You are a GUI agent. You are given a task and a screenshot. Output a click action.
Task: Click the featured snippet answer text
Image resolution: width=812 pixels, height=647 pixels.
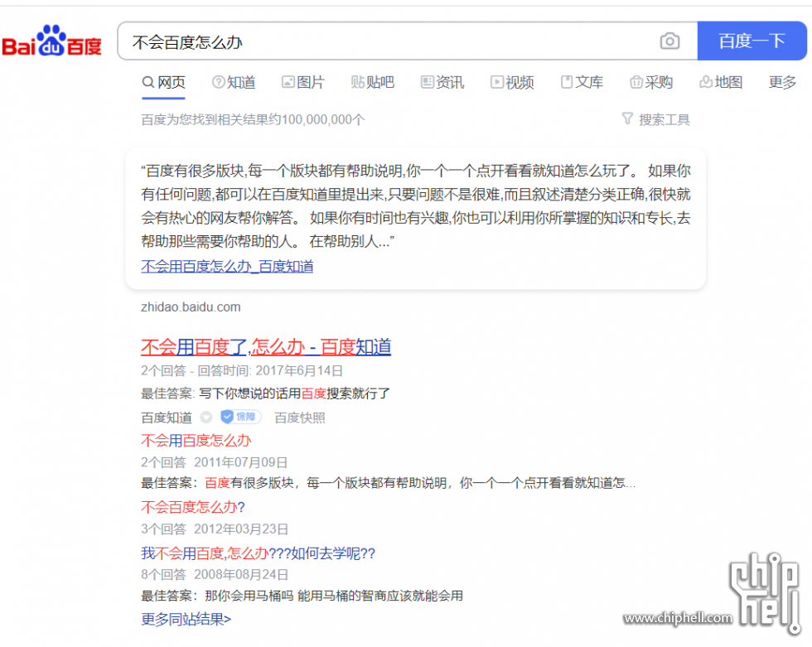point(416,206)
